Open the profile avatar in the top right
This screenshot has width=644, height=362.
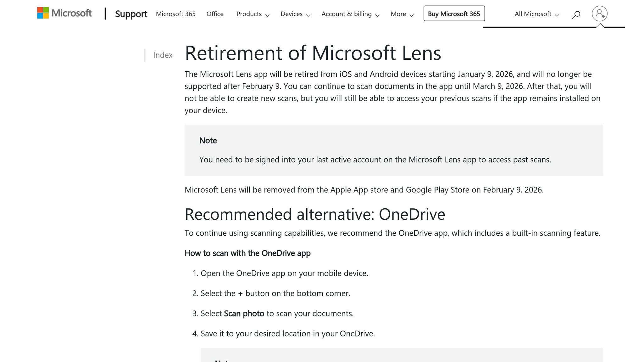(x=600, y=14)
